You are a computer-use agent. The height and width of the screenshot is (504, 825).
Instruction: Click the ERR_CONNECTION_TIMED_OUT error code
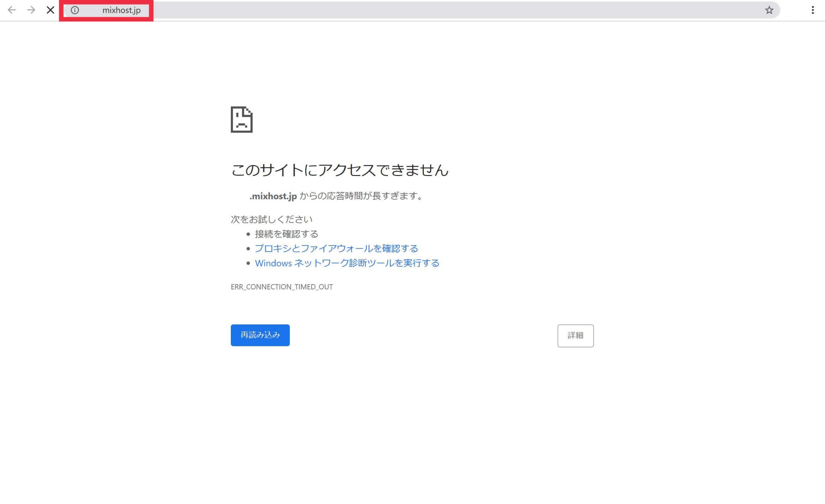point(282,287)
